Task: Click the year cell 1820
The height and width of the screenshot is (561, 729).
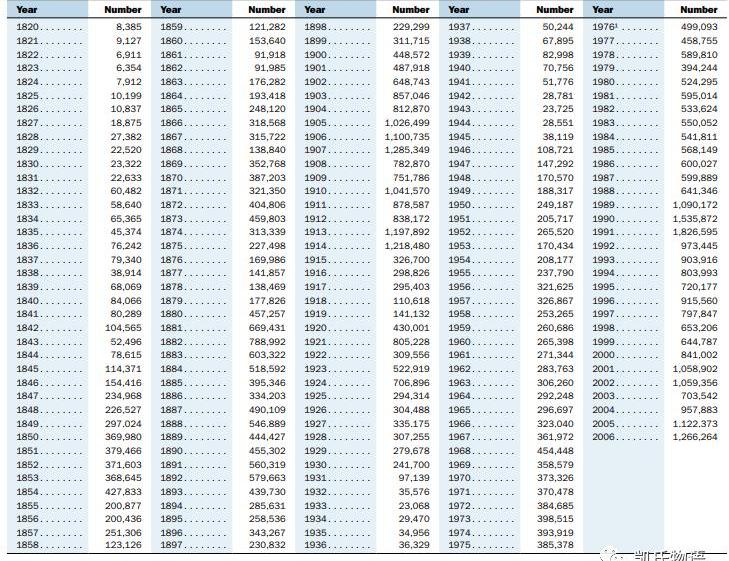Action: click(x=27, y=27)
